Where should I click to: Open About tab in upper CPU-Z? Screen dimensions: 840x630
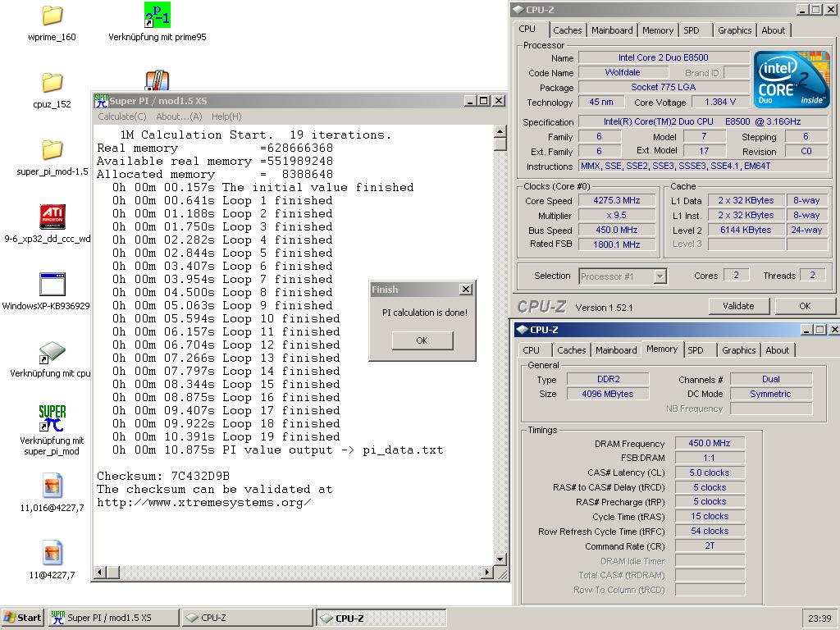(773, 30)
